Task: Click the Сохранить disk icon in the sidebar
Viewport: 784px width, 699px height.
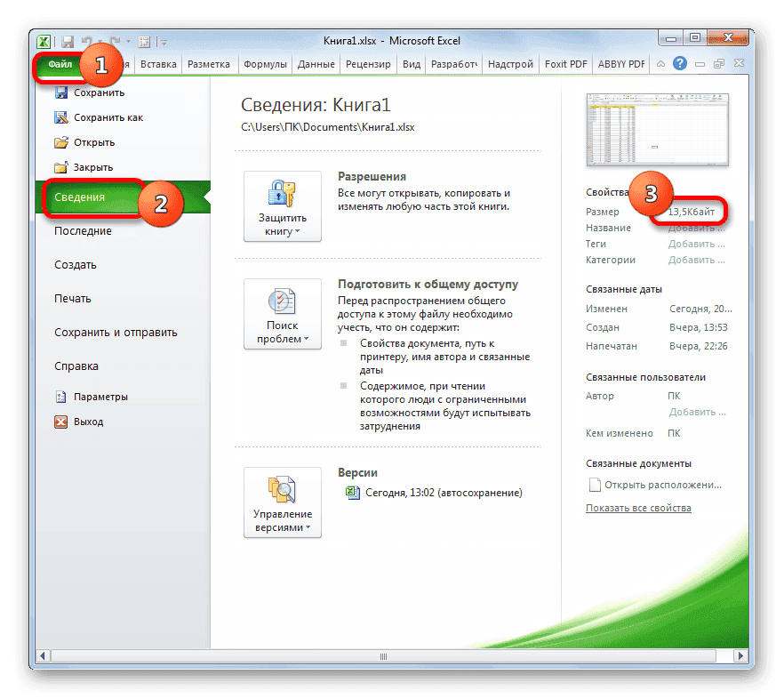Action: (60, 92)
